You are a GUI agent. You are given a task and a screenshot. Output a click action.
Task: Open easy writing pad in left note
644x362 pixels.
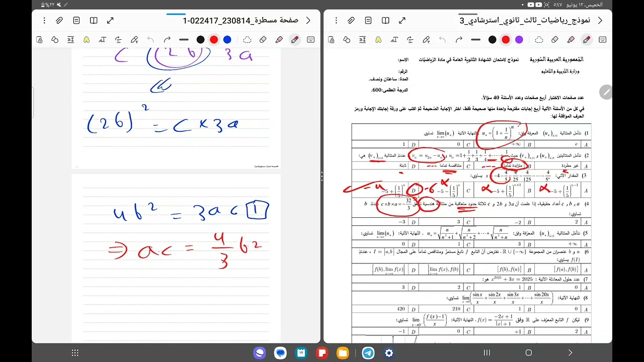[x=70, y=40]
